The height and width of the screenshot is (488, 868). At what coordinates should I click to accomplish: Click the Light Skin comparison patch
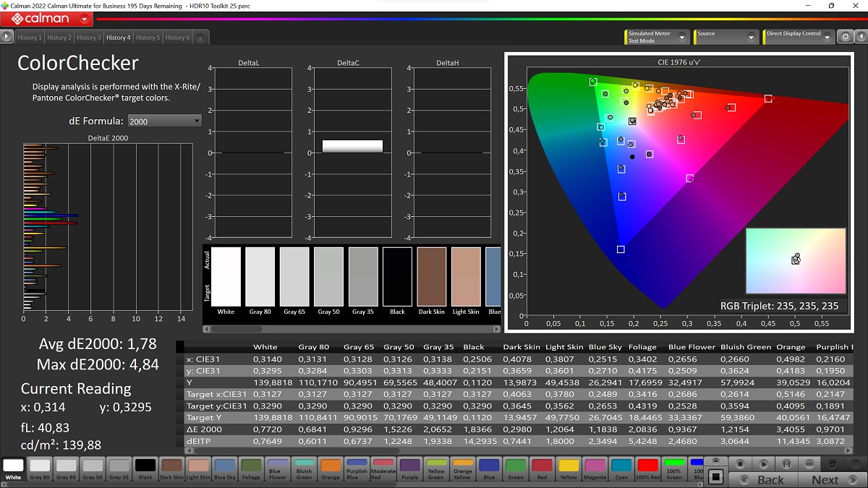click(466, 276)
